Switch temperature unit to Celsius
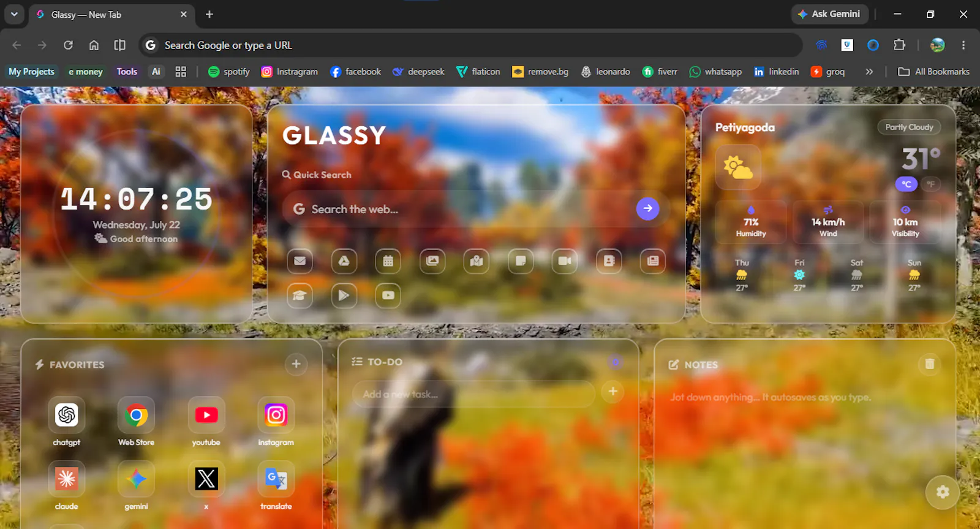980x529 pixels. (x=906, y=184)
